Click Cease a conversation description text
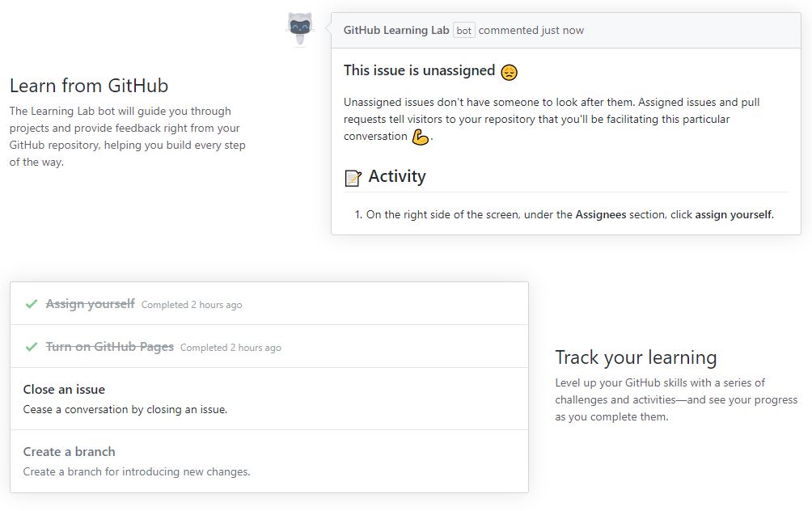This screenshot has height=511, width=812. point(125,409)
